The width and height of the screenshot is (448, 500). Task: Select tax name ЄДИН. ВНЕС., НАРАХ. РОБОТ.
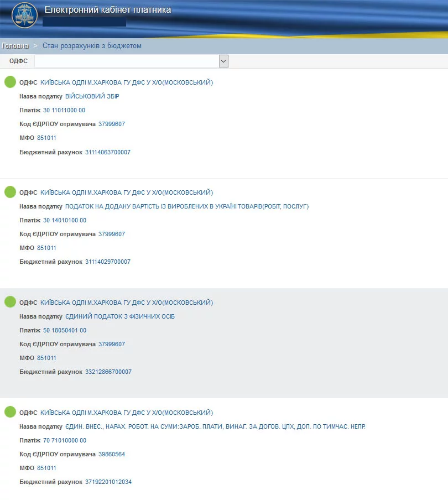(215, 426)
